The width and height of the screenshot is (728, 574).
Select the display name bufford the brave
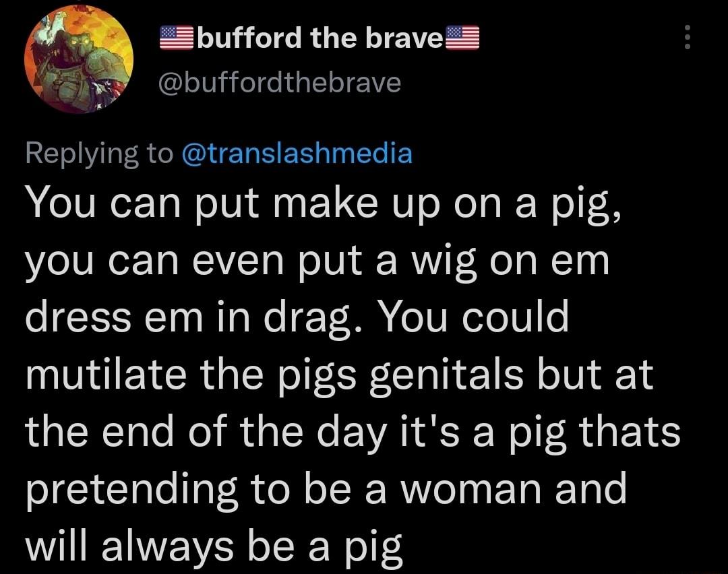click(x=317, y=37)
